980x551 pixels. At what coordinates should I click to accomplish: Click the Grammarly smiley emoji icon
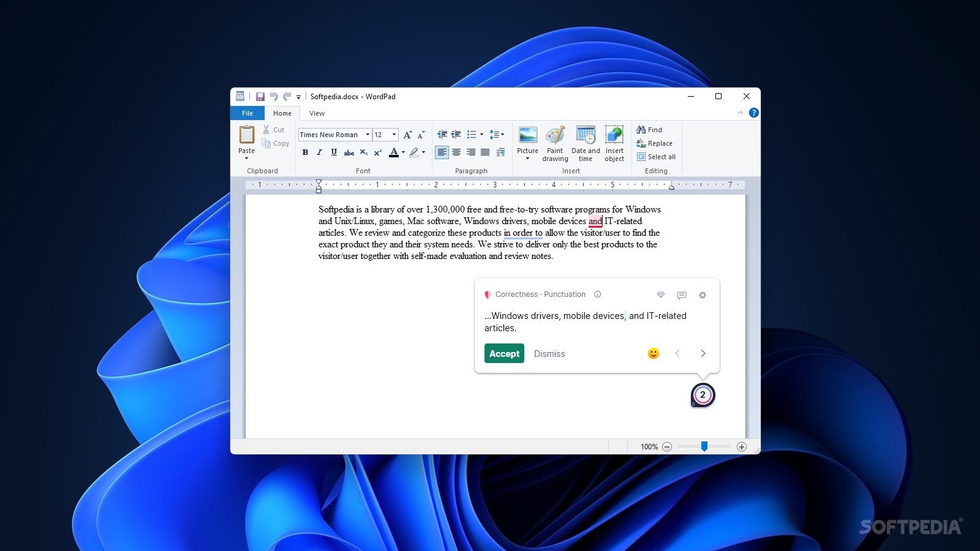(x=654, y=353)
